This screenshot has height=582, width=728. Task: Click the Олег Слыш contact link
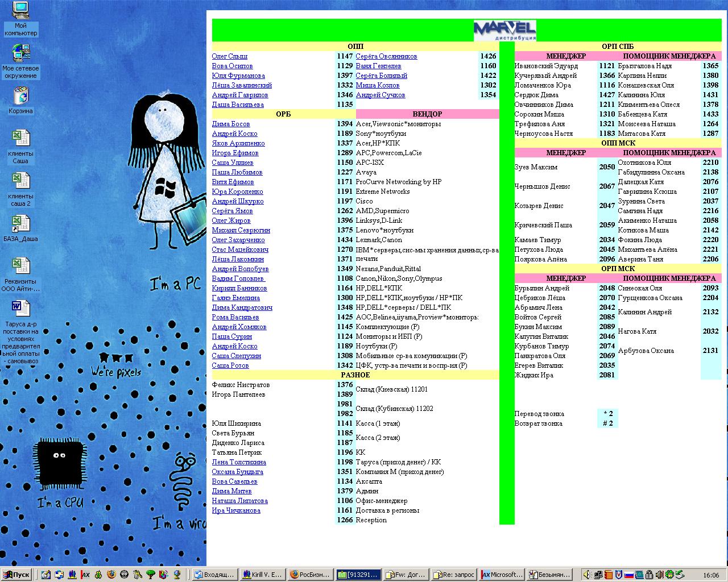pyautogui.click(x=229, y=56)
